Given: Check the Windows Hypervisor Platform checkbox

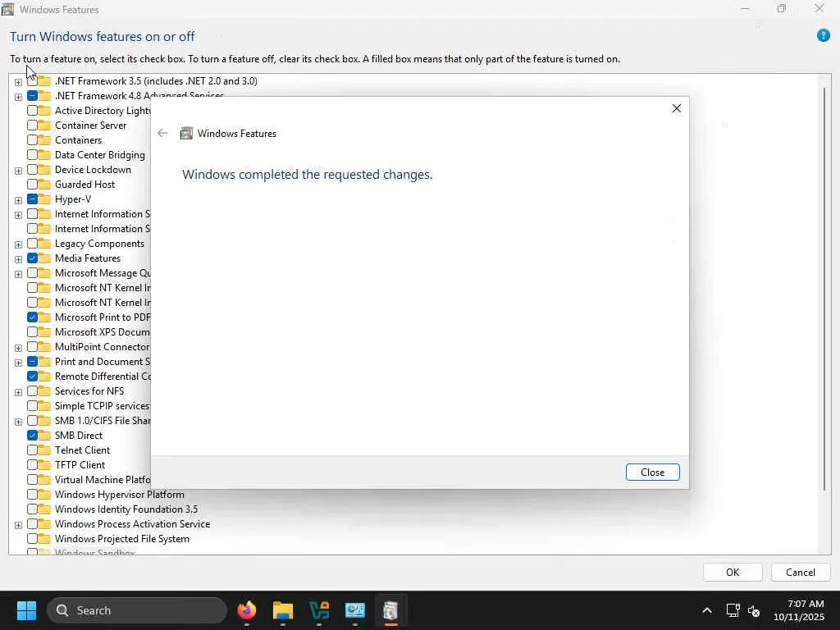Looking at the screenshot, I should point(32,495).
